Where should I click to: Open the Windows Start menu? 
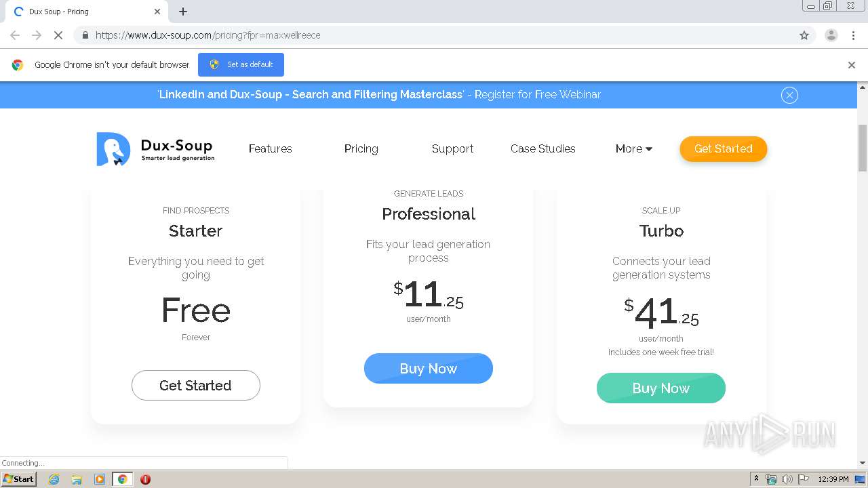[x=18, y=479]
